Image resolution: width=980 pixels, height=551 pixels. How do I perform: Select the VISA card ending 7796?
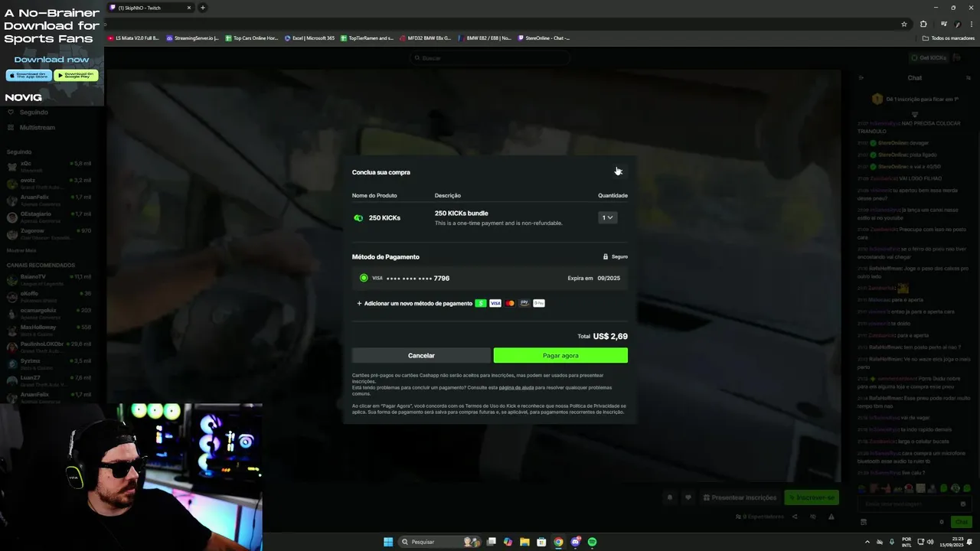(x=490, y=278)
